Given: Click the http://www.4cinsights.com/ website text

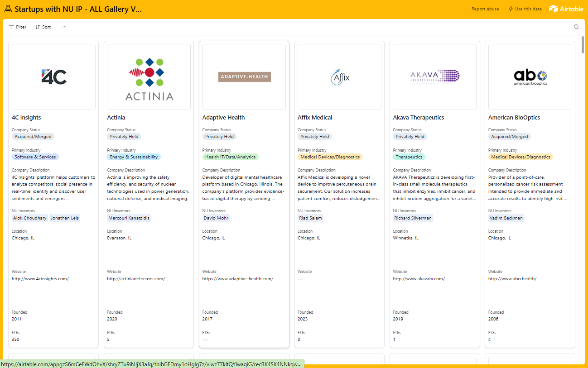Looking at the screenshot, I should pyautogui.click(x=40, y=279).
